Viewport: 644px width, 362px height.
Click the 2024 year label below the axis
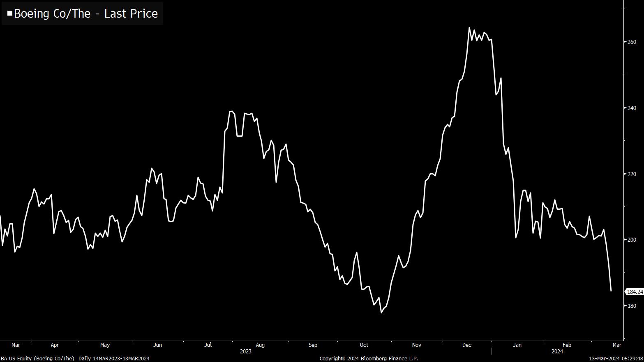[x=557, y=351]
